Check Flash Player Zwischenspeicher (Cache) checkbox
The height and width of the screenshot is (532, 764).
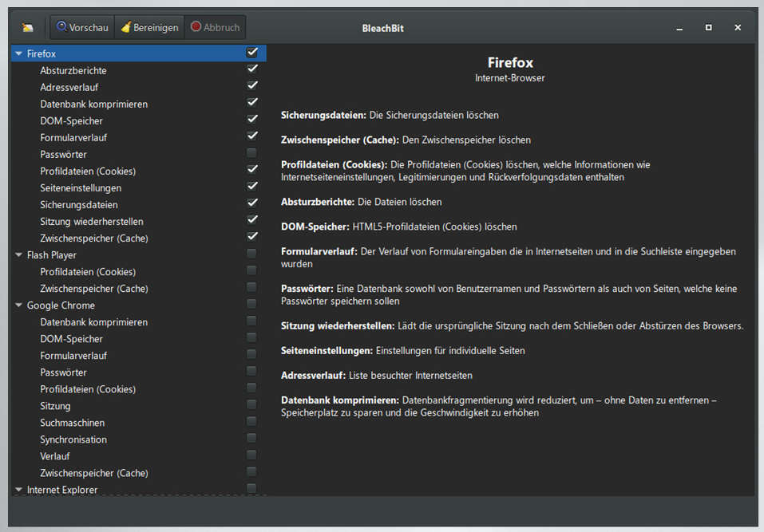pyautogui.click(x=251, y=286)
